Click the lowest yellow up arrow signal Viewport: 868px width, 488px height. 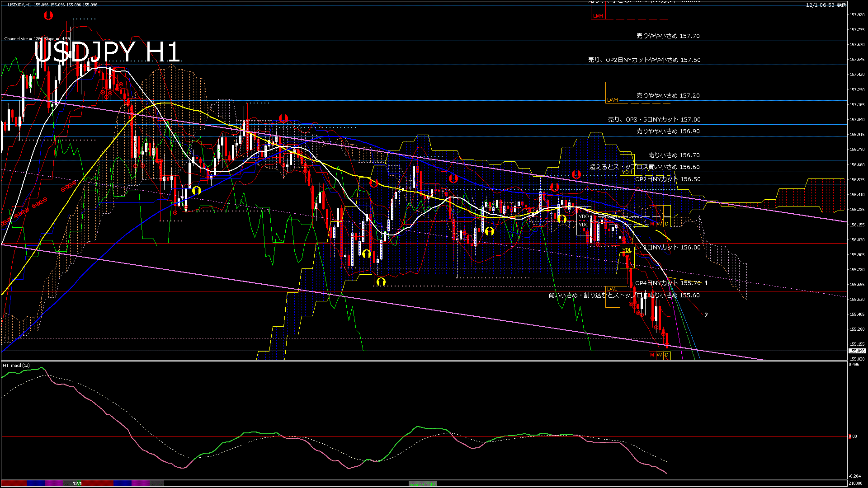click(x=381, y=282)
